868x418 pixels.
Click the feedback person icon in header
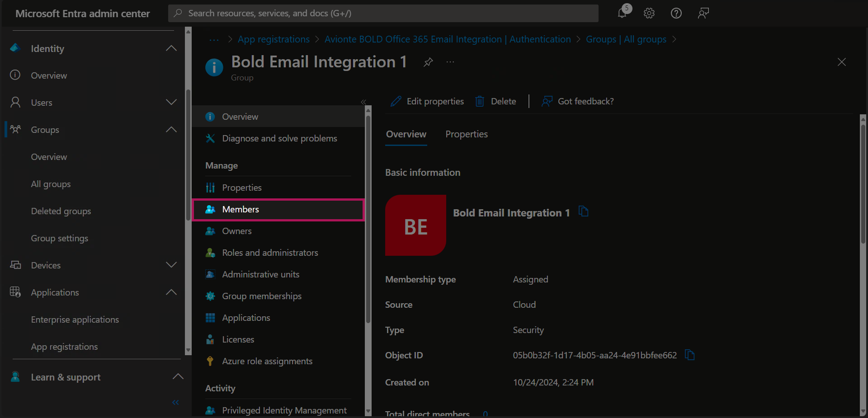pos(703,13)
